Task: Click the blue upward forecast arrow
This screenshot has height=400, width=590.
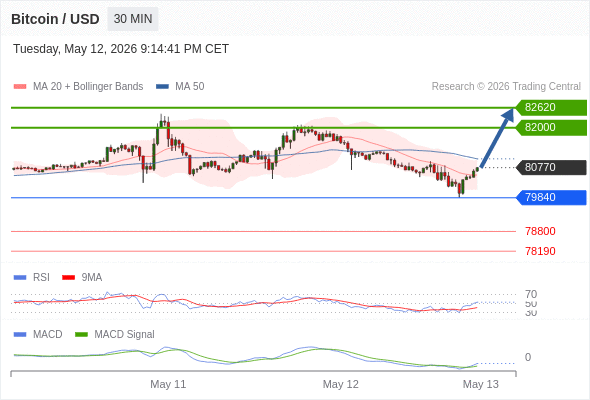Action: 497,138
